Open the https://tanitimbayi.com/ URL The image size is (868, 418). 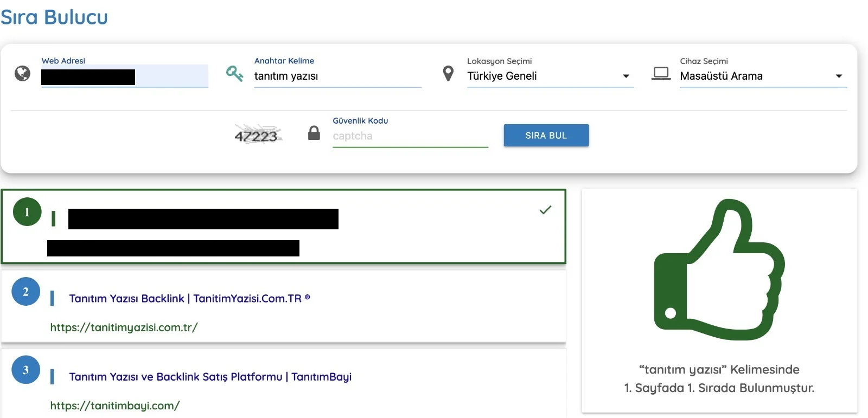[114, 406]
